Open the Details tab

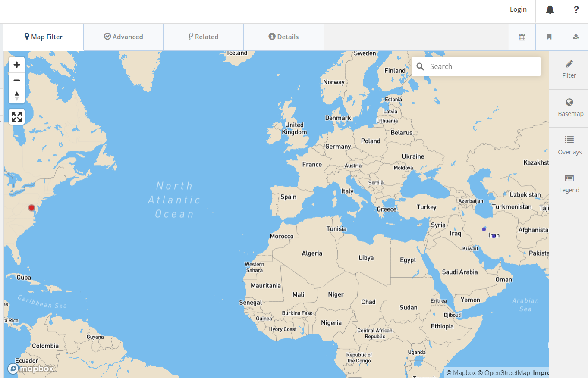click(283, 37)
